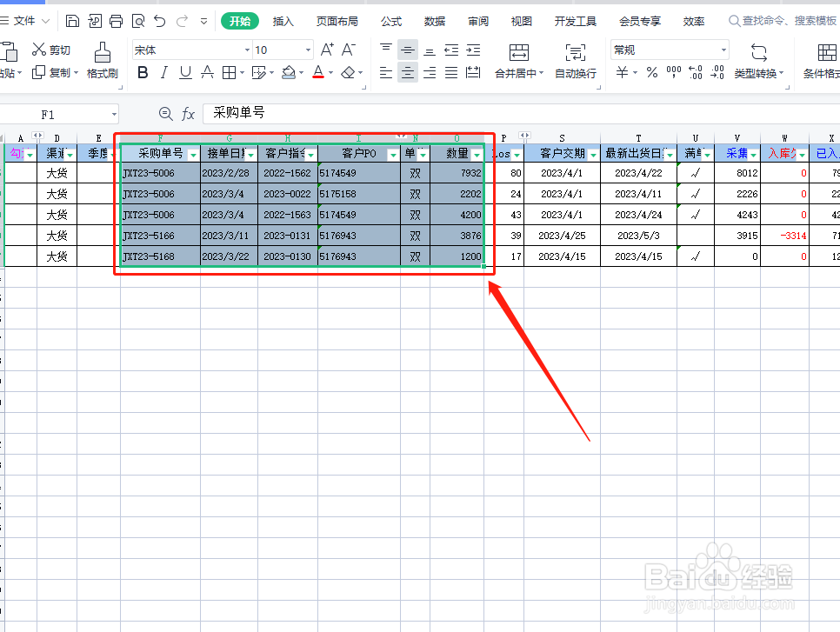Click the Undo icon in quick access toolbar
The width and height of the screenshot is (840, 632).
(162, 20)
